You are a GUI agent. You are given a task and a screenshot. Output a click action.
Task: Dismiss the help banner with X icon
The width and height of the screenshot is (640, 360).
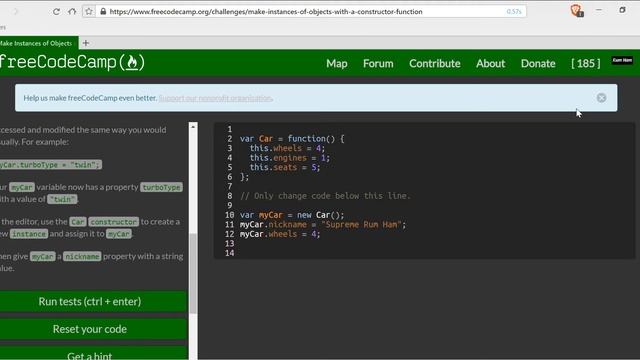(x=601, y=98)
